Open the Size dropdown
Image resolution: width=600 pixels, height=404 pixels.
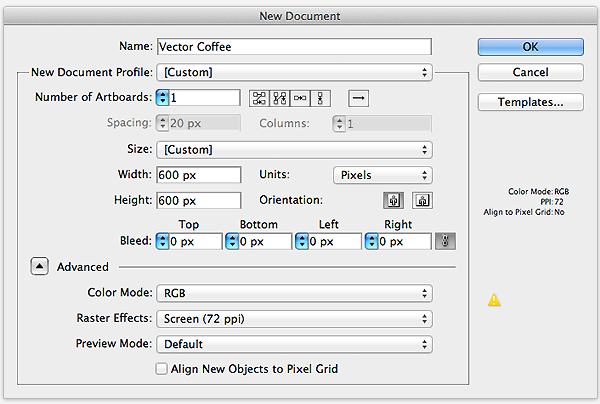294,150
